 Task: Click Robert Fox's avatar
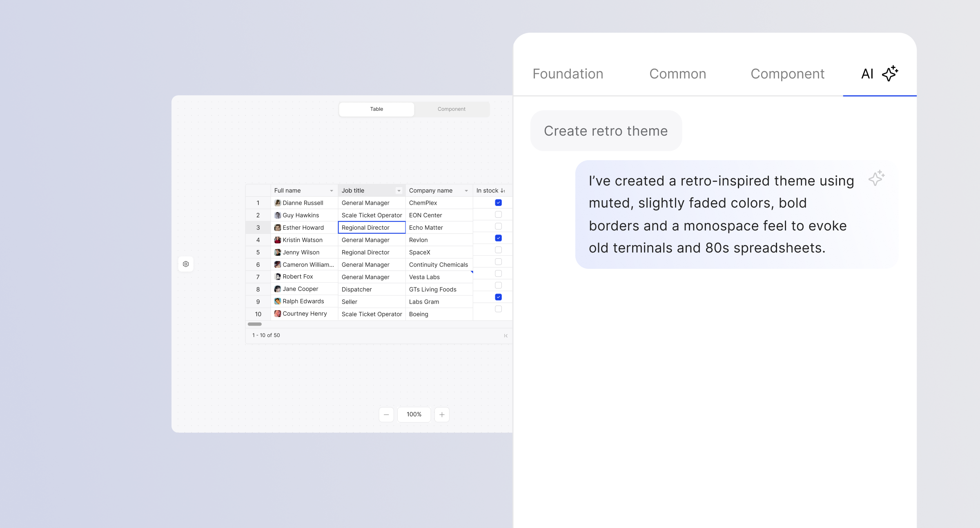coord(278,277)
